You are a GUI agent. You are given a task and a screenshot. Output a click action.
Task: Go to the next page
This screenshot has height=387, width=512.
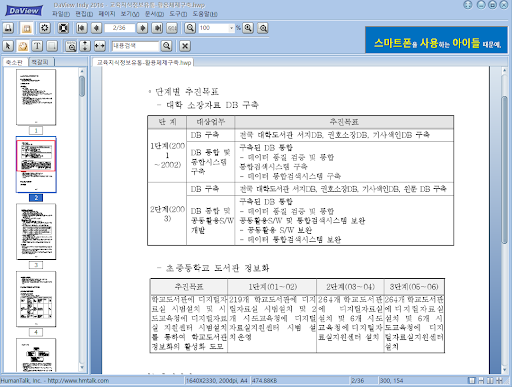(142, 28)
